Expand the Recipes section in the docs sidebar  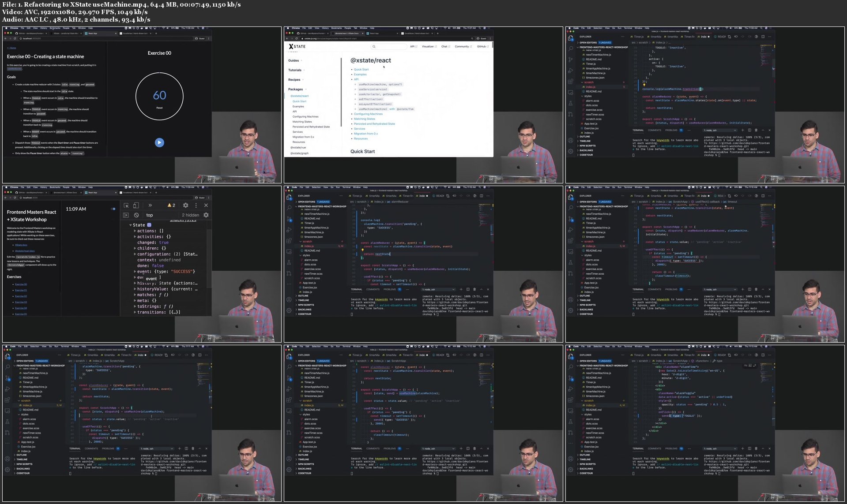[x=295, y=80]
